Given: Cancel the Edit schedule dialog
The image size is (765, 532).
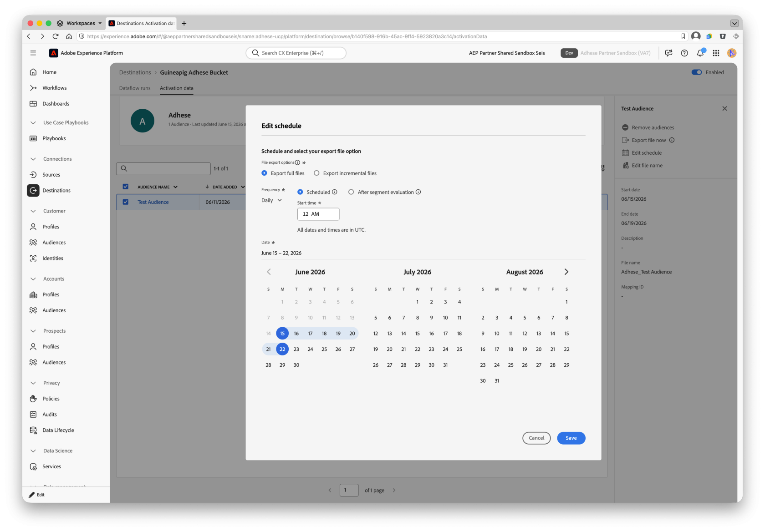Looking at the screenshot, I should pyautogui.click(x=536, y=438).
